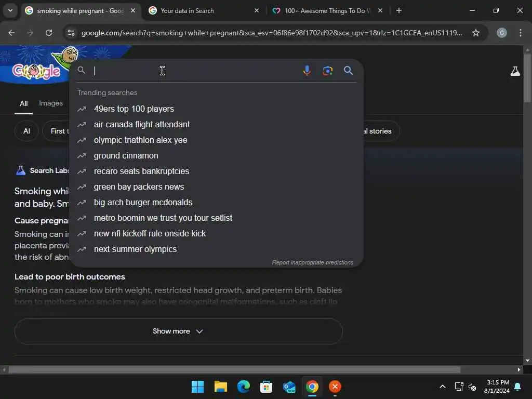This screenshot has height=399, width=532.
Task: Click the orange X app in taskbar
Action: (x=335, y=387)
